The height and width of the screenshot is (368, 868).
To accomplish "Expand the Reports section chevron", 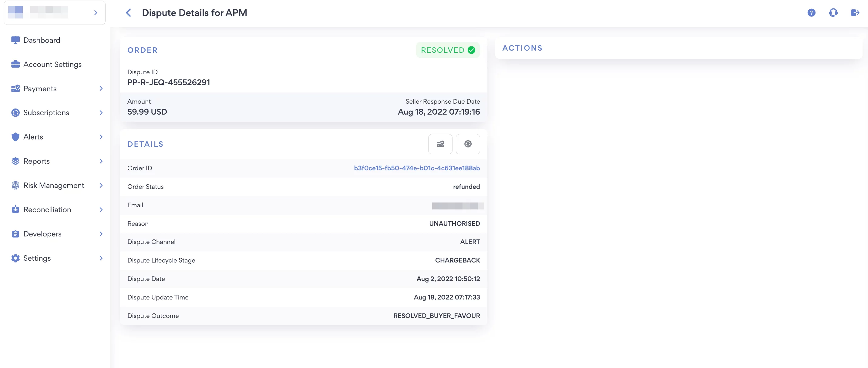I will [101, 161].
